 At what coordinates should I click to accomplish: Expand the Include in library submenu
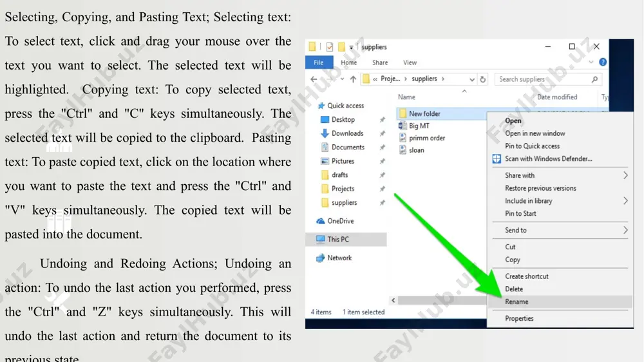(x=560, y=201)
